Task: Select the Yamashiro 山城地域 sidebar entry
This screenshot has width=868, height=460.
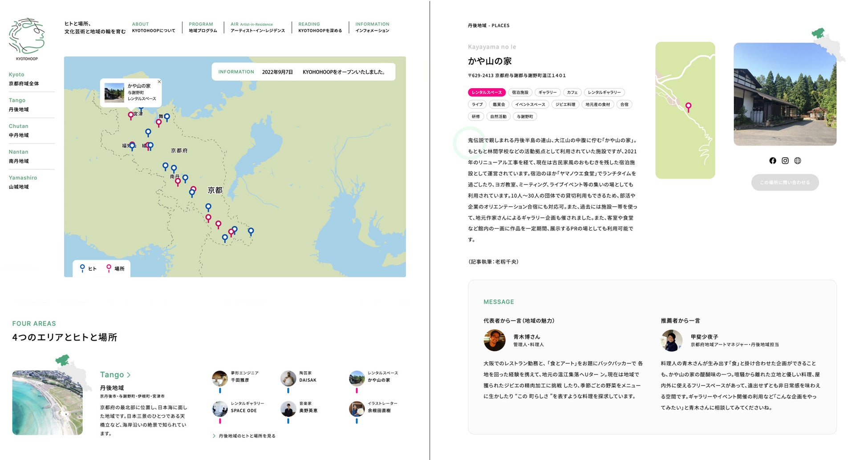Action: click(23, 182)
